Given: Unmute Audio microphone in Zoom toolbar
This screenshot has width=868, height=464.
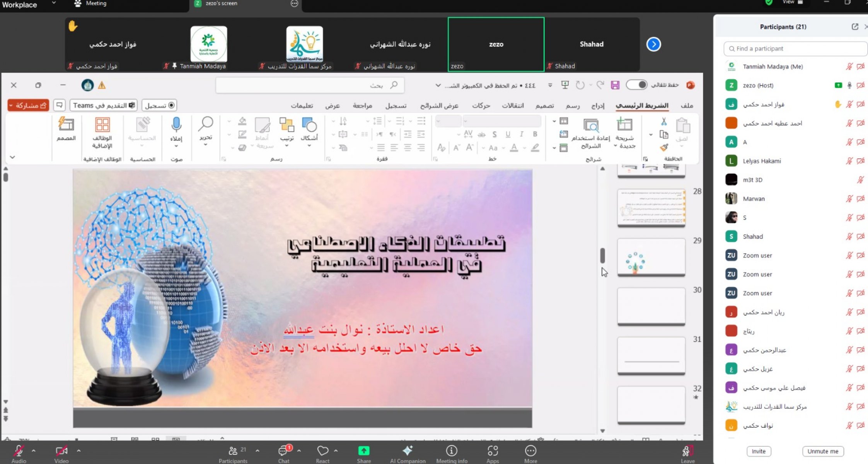Looking at the screenshot, I should pyautogui.click(x=19, y=452).
